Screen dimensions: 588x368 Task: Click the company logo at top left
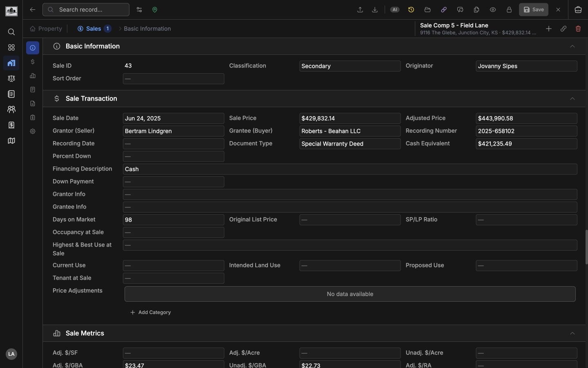11,11
